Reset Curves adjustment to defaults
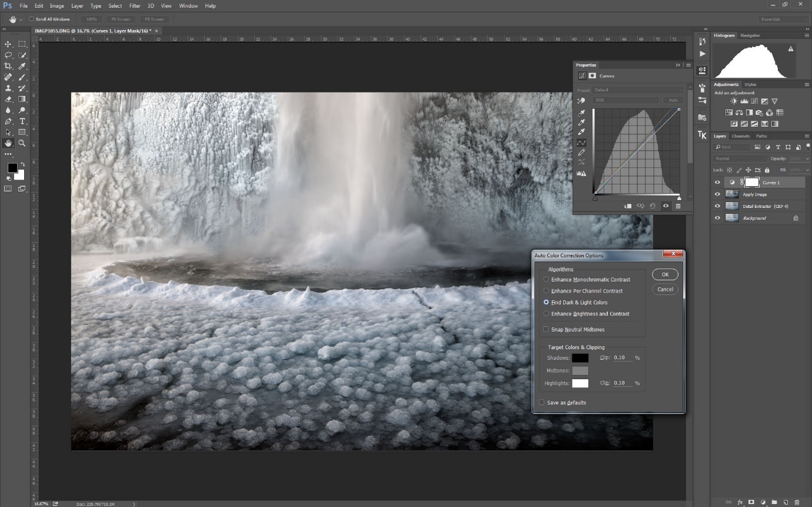 (653, 206)
